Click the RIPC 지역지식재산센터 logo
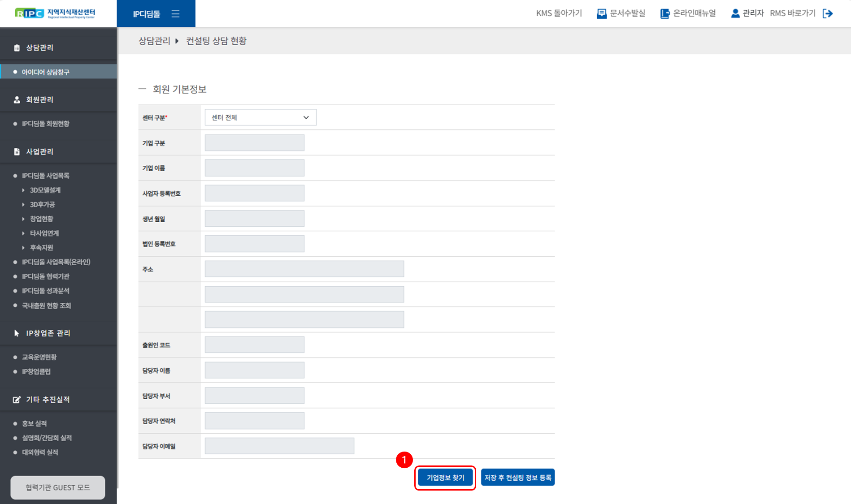Viewport: 851px width, 504px height. tap(55, 13)
